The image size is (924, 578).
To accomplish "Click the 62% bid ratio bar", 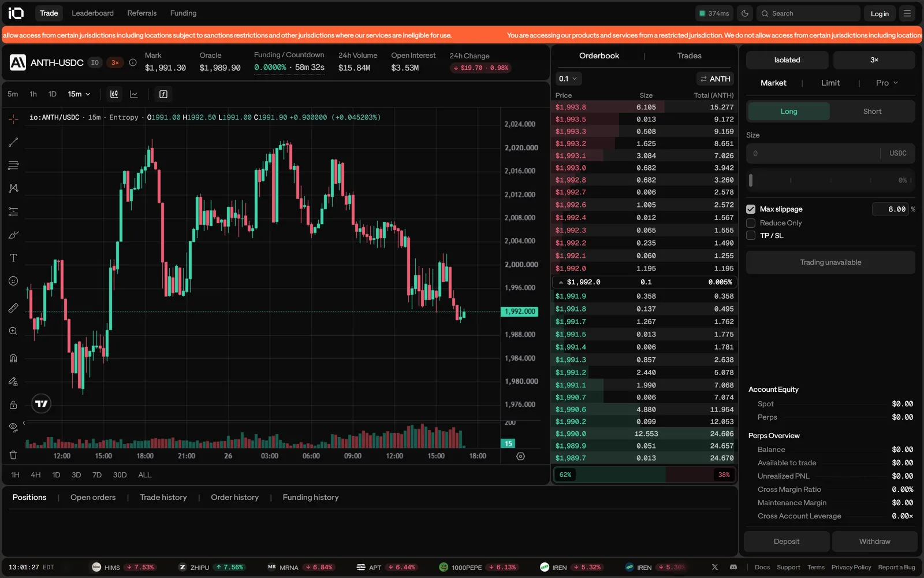I will click(x=609, y=475).
